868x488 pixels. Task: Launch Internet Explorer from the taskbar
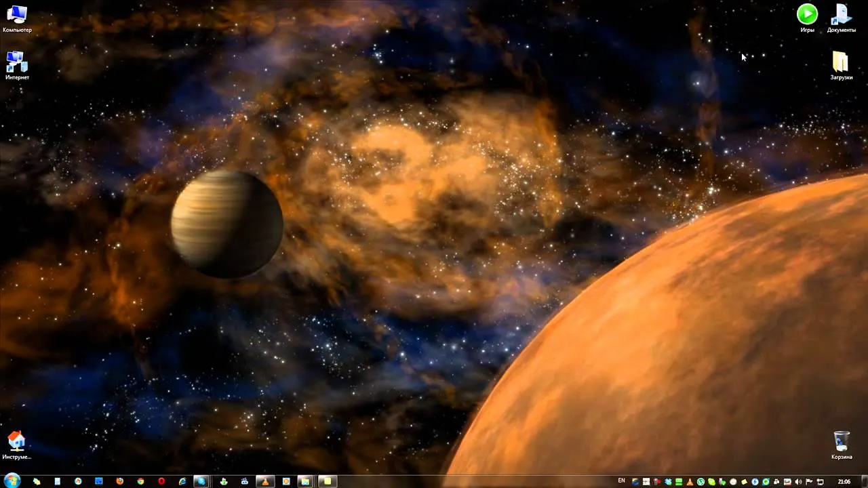[x=182, y=481]
